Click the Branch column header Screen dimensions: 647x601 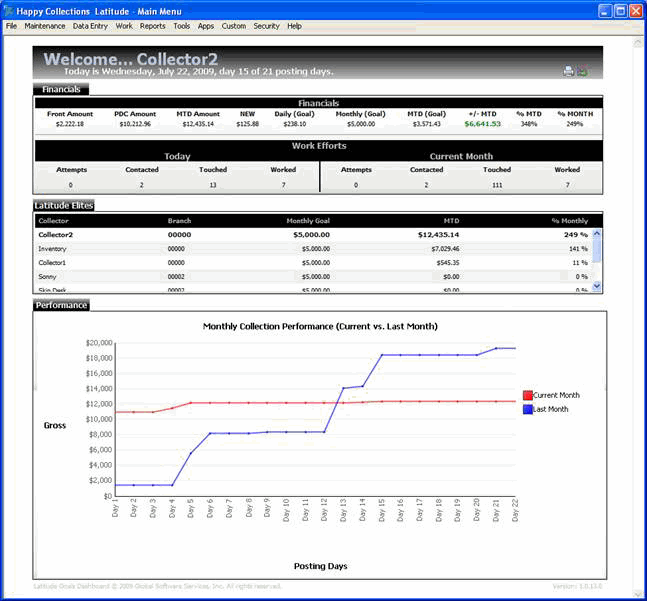(179, 221)
